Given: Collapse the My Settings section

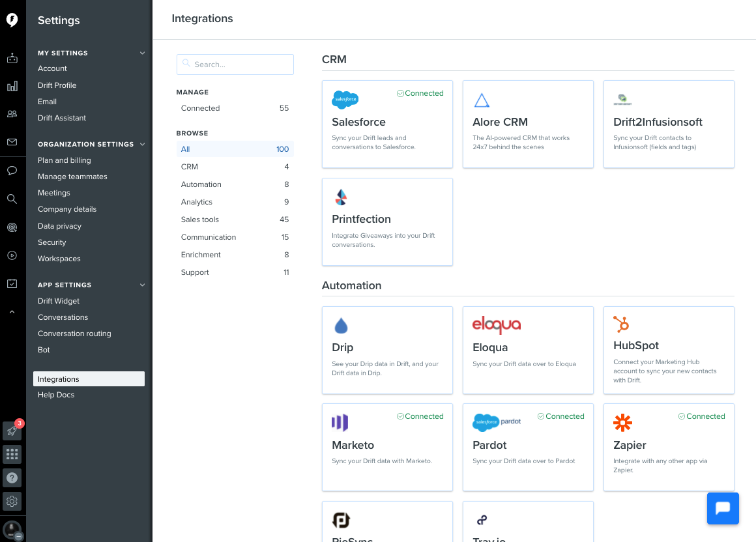Looking at the screenshot, I should pyautogui.click(x=142, y=53).
